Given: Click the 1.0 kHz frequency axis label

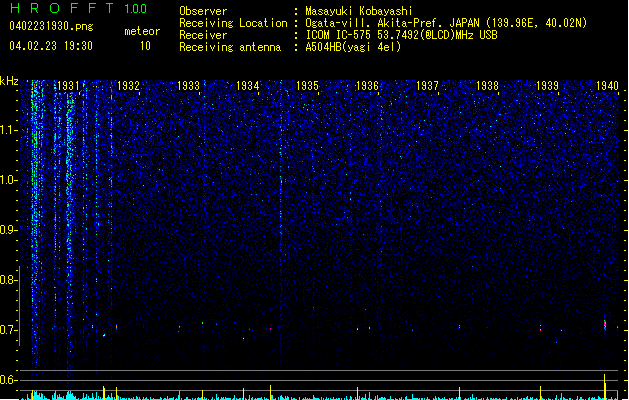Looking at the screenshot, I should 8,180.
